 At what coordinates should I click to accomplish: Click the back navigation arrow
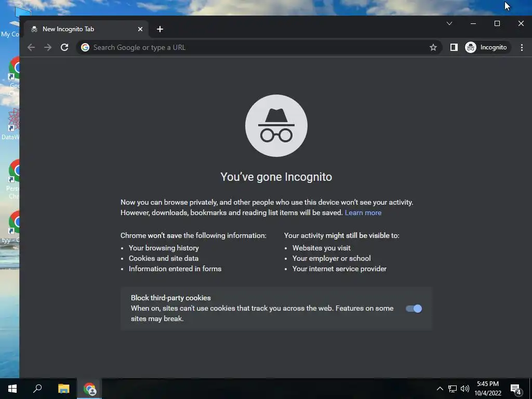(31, 47)
